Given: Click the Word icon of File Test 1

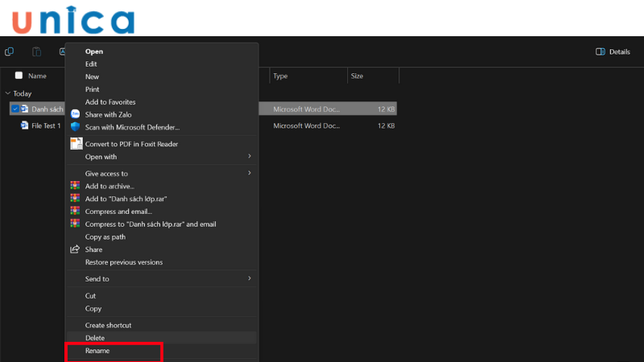Looking at the screenshot, I should click(25, 125).
